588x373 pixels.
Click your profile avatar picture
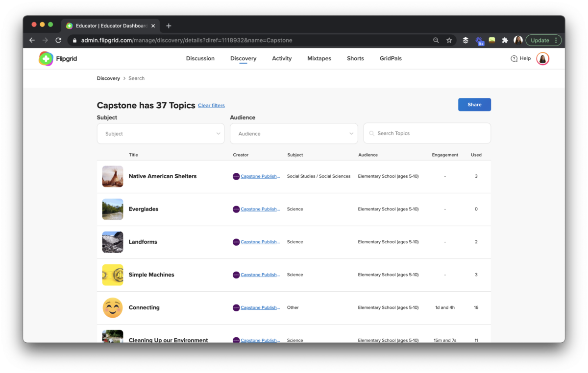pyautogui.click(x=542, y=58)
